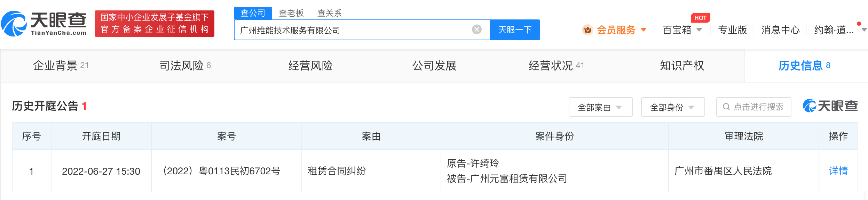The image size is (868, 200).
Task: Click the red HOT badge
Action: (x=700, y=18)
